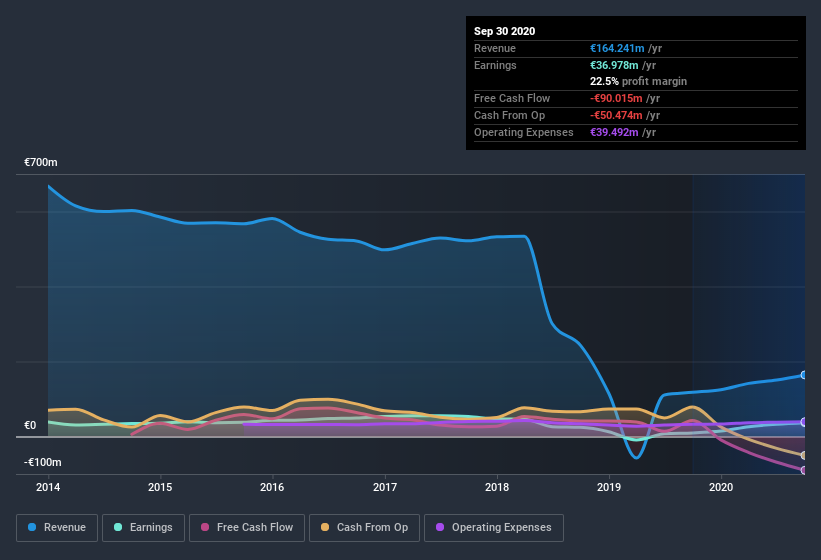Click the blue Revenue endpoint marker
821x560 pixels.
point(804,375)
